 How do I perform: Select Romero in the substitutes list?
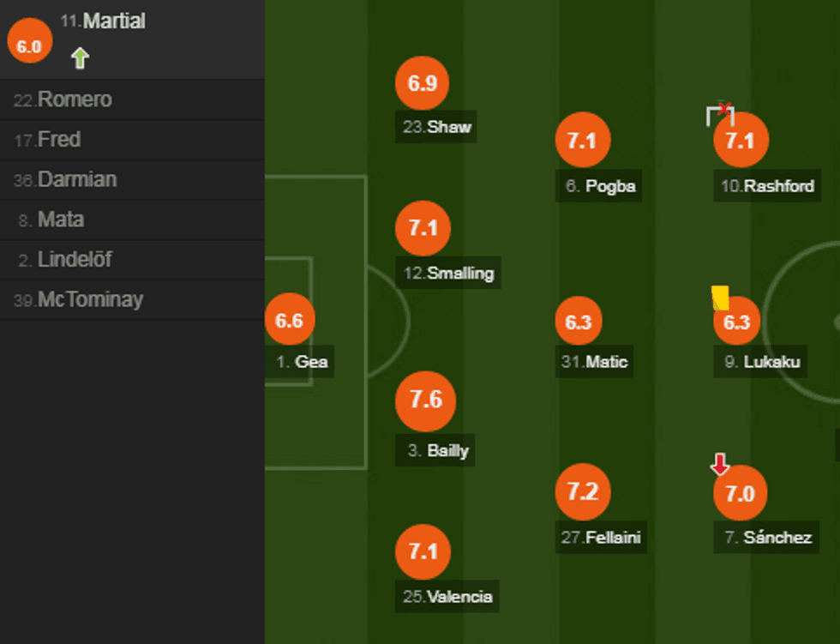[x=75, y=99]
